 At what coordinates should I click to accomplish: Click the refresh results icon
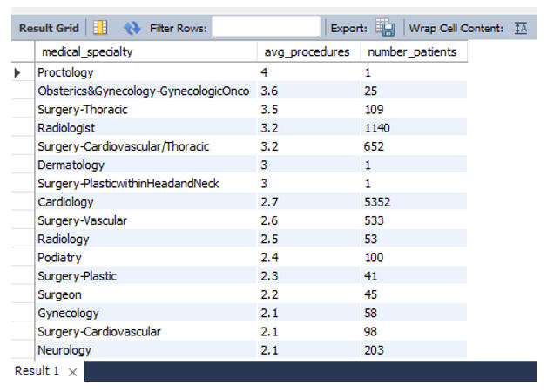(132, 28)
